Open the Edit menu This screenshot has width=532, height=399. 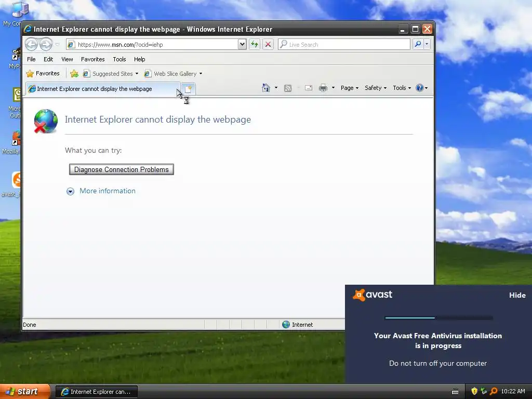(48, 59)
